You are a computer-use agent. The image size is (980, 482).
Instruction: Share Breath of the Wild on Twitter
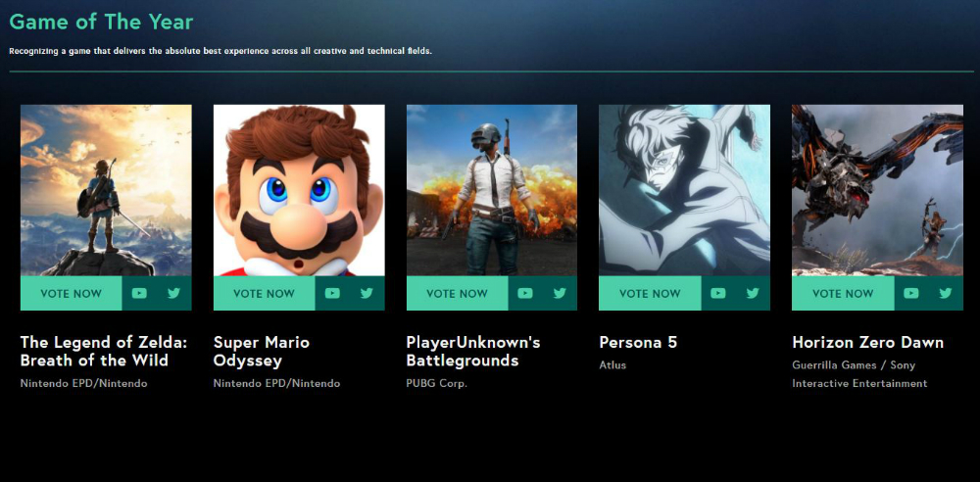pyautogui.click(x=173, y=293)
